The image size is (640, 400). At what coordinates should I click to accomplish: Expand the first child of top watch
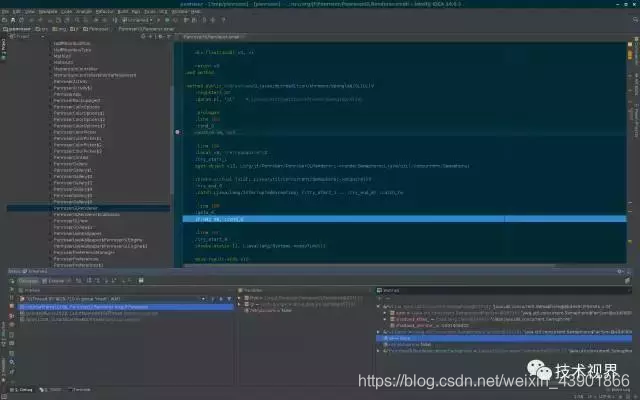pos(384,313)
